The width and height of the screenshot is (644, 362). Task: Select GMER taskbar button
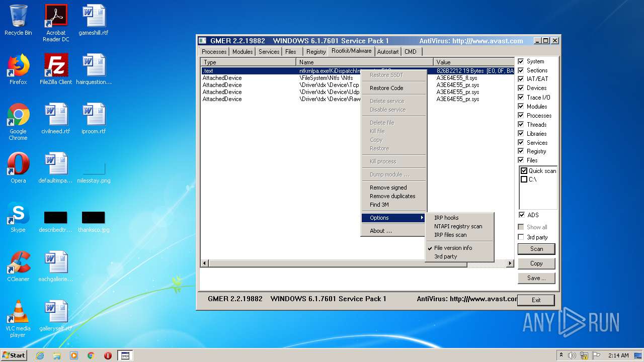coord(125,355)
